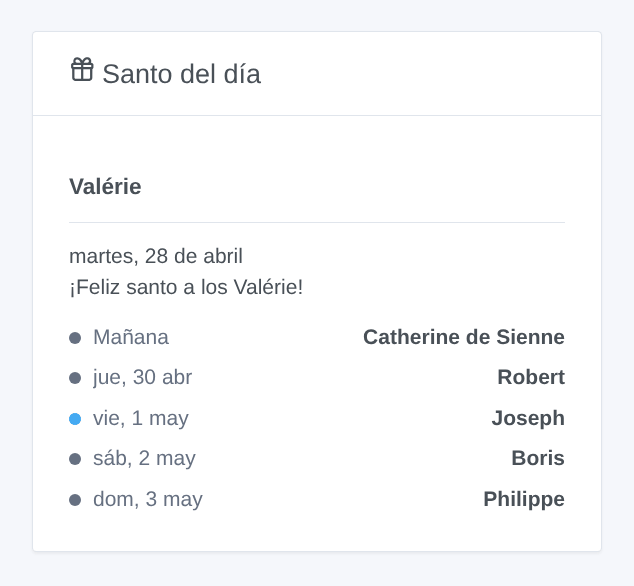Click the date martes, 28 de abril
Screen dimensions: 634x586
(156, 256)
